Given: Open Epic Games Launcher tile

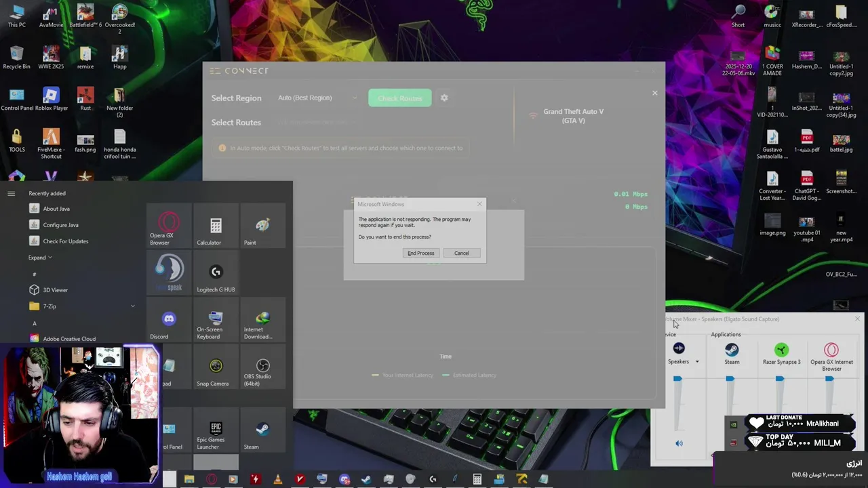Looking at the screenshot, I should click(x=216, y=430).
